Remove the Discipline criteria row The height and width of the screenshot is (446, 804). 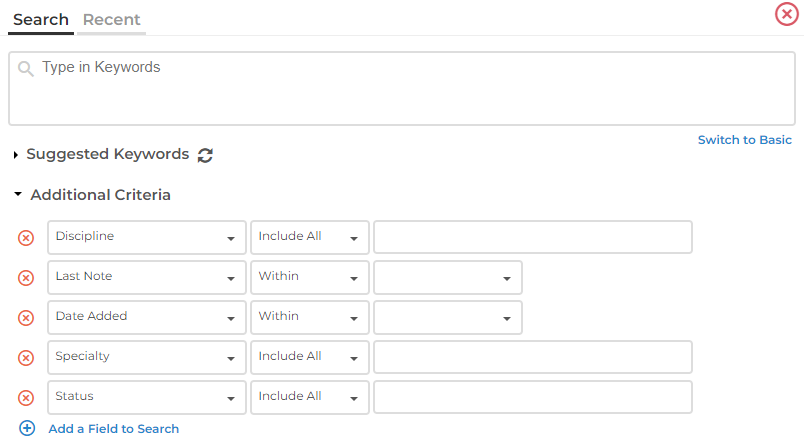click(27, 238)
